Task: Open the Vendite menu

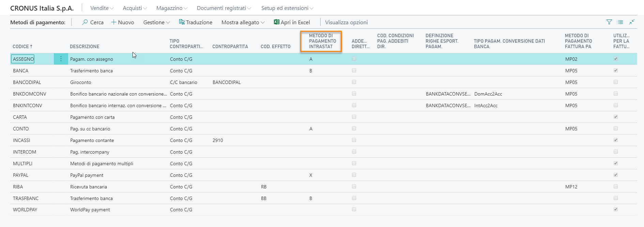Action: click(102, 8)
